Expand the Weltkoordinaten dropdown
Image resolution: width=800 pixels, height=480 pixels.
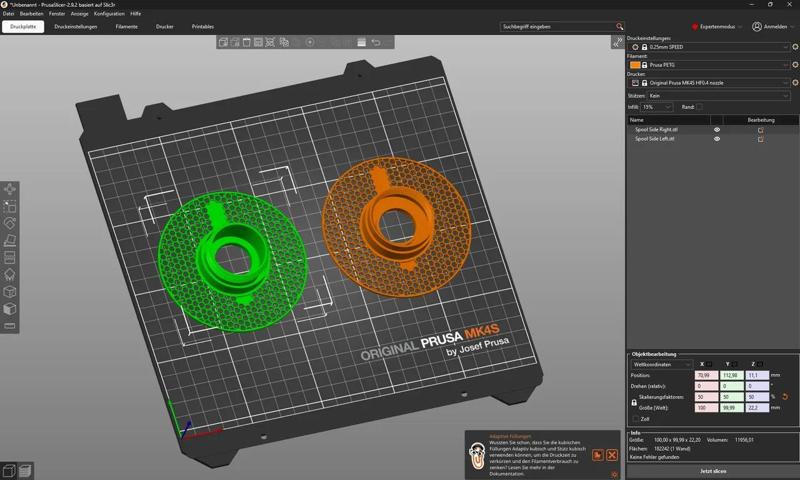pyautogui.click(x=662, y=364)
